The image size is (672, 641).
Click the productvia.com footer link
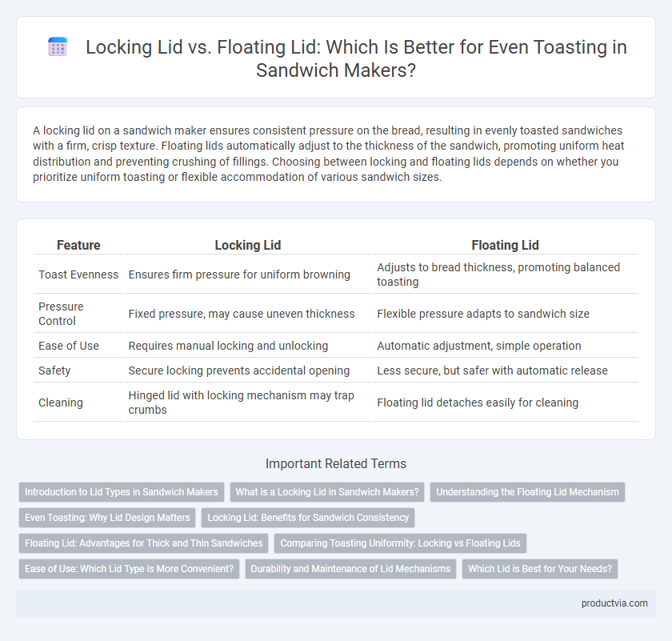(x=614, y=603)
